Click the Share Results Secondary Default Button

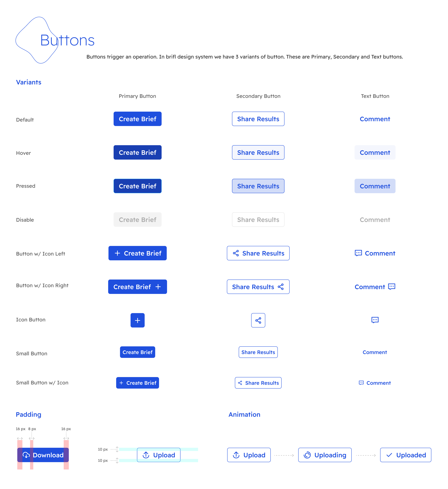(x=258, y=119)
